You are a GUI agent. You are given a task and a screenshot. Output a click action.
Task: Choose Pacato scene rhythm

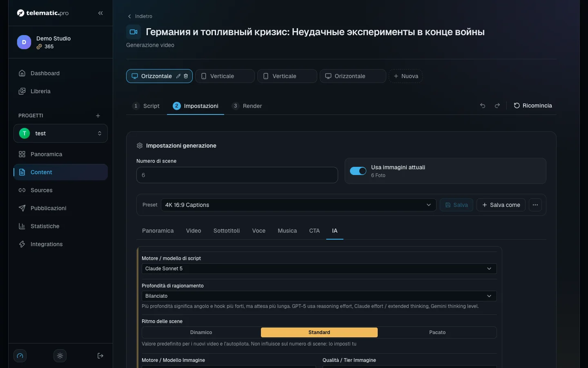click(x=437, y=332)
